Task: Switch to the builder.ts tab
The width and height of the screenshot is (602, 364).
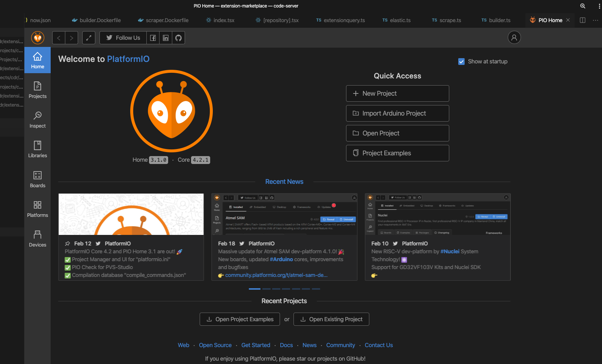Action: 496,20
